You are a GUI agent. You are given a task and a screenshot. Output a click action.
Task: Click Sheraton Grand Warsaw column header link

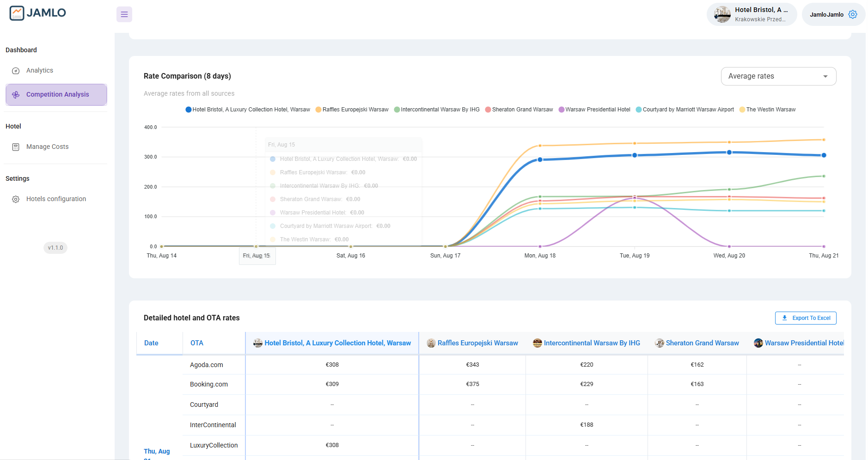click(x=702, y=343)
